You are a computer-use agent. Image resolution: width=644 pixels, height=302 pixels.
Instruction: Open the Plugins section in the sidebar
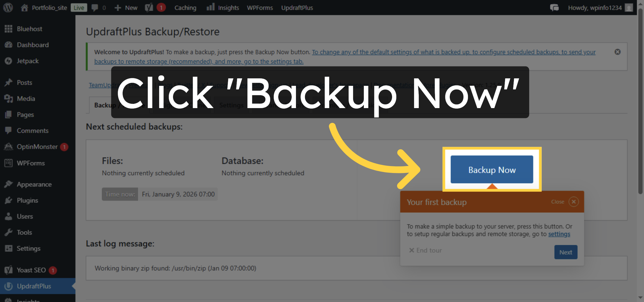(27, 200)
